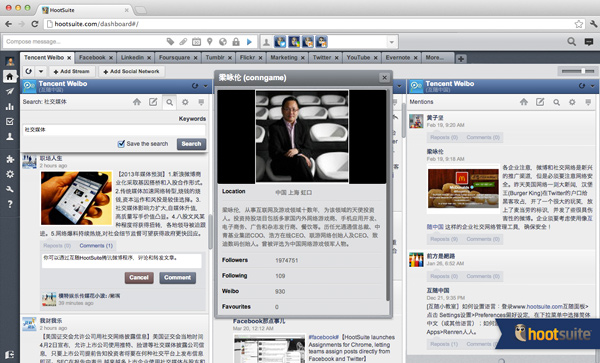600x363 pixels.
Task: Click gear icon in Mentions stream
Action: point(572,102)
